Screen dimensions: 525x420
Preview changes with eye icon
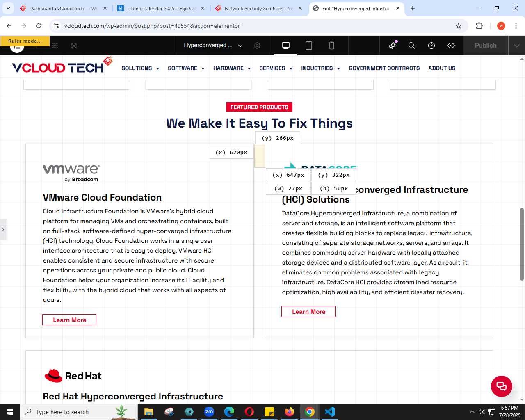coord(451,46)
